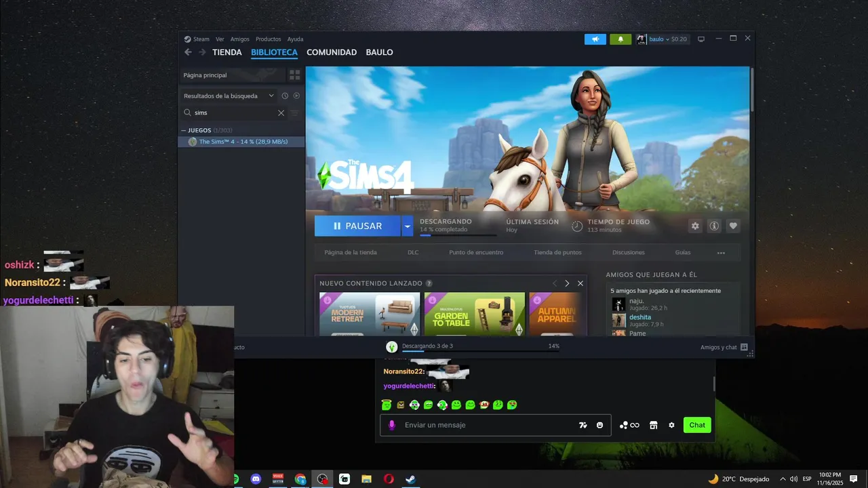
Task: Open the DLC link
Action: tap(413, 252)
